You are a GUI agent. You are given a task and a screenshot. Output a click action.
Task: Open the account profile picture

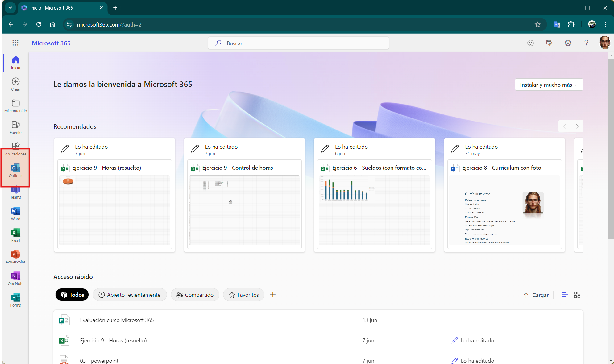[x=605, y=43]
